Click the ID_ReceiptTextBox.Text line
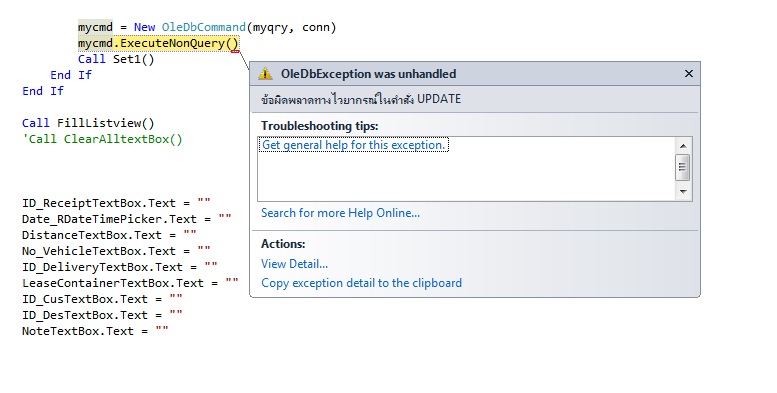Viewport: 777px width, 393px height. [116, 203]
